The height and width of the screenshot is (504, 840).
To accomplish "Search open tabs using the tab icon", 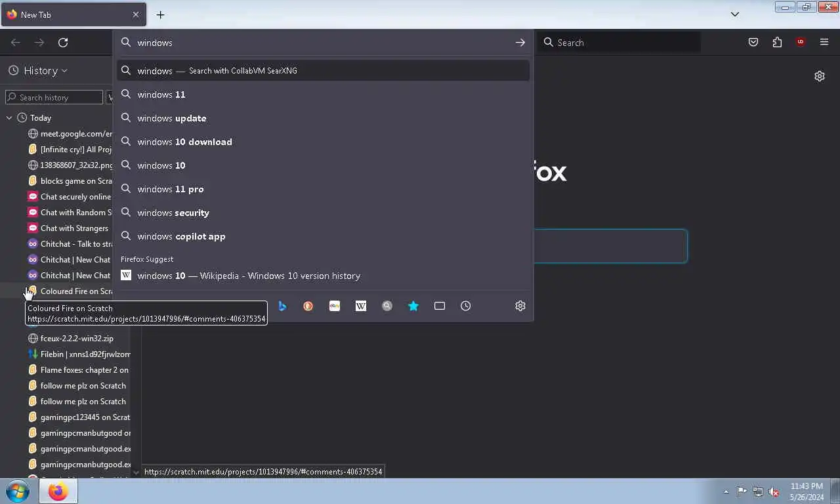I will (x=440, y=306).
